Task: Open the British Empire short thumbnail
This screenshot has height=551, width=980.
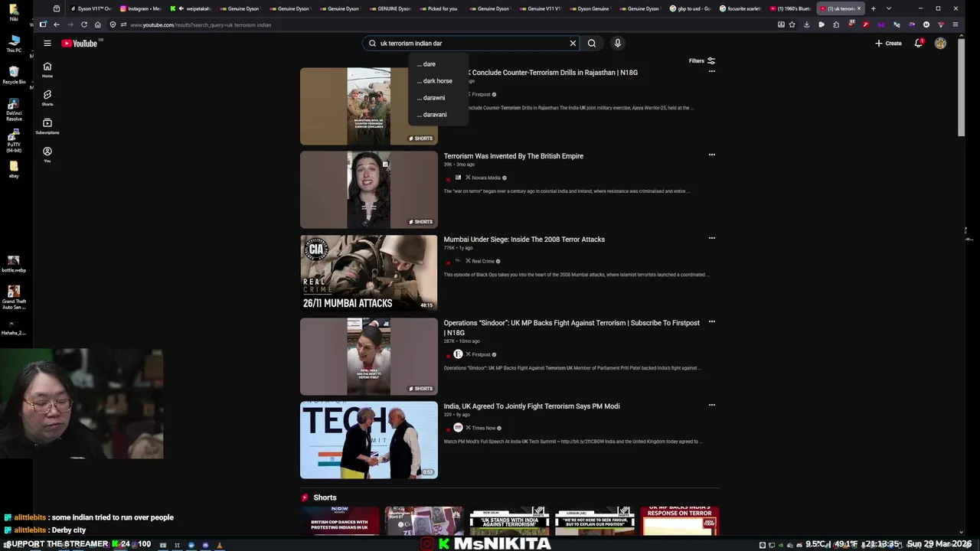Action: (x=369, y=190)
